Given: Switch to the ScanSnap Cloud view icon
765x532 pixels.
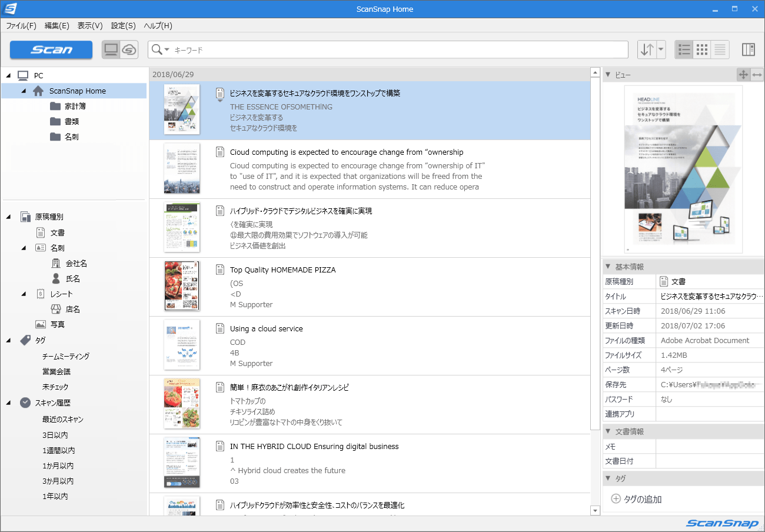Looking at the screenshot, I should pos(129,50).
